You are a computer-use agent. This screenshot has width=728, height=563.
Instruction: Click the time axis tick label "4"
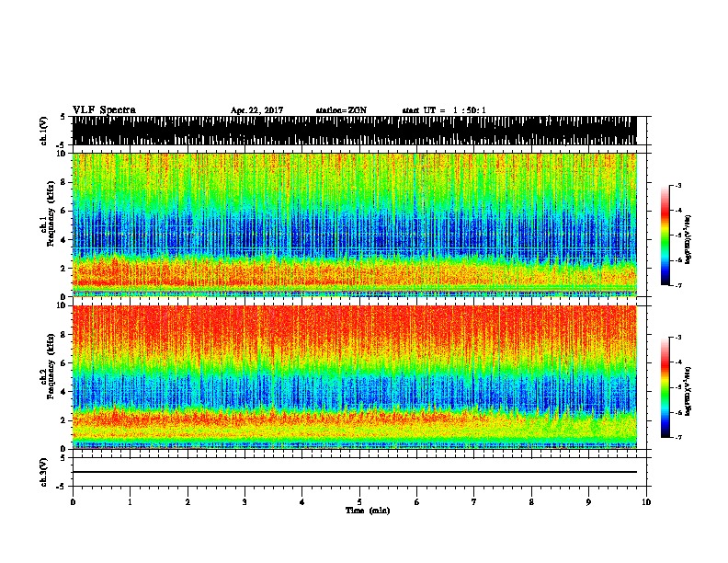coord(302,502)
